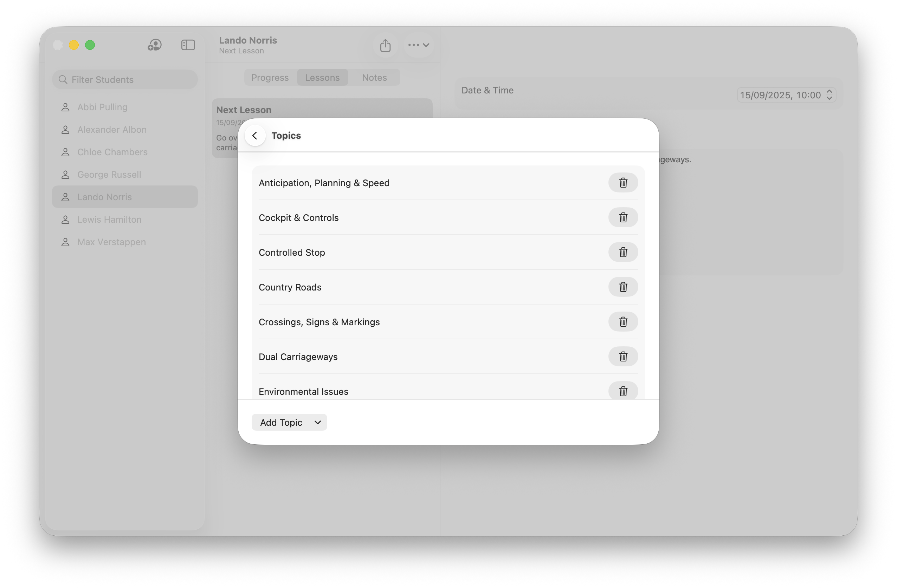
Task: Switch to the Progress tab
Action: coord(270,78)
